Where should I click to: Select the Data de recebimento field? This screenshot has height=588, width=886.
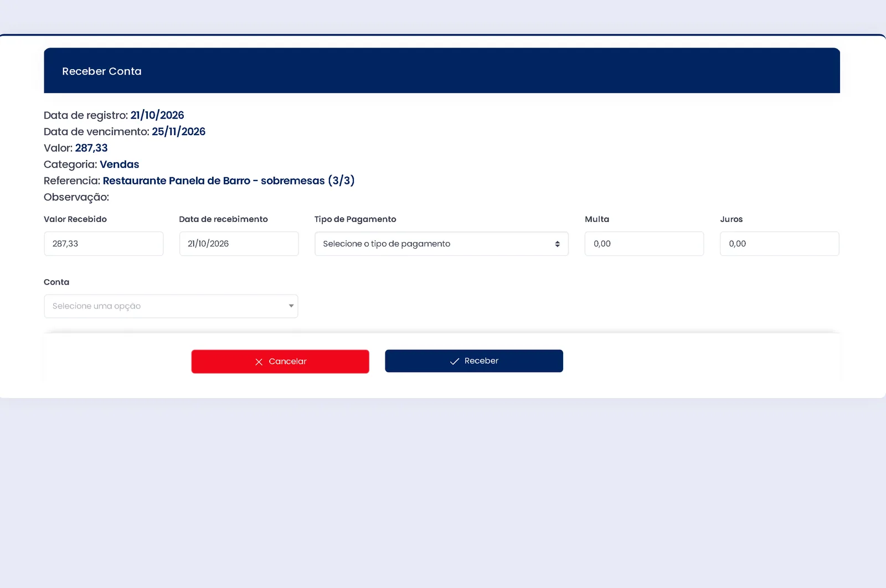point(239,244)
